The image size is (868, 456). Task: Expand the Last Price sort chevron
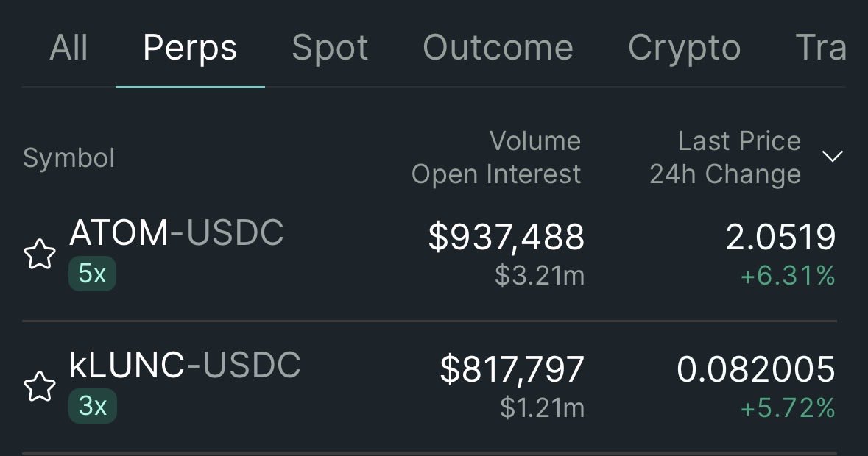tap(833, 157)
